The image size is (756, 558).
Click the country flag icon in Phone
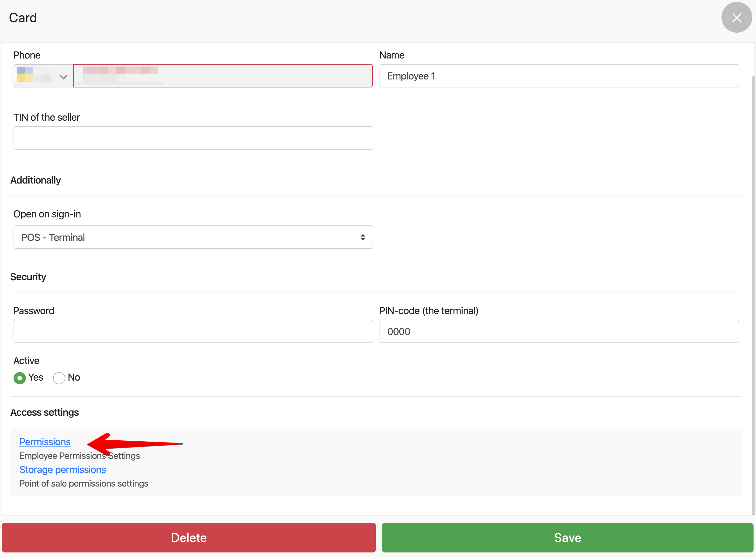click(x=25, y=74)
